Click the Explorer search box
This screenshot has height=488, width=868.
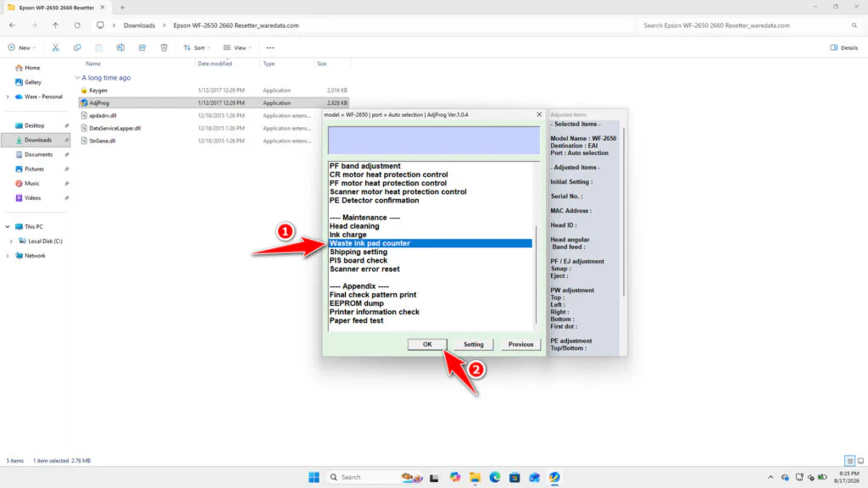[749, 25]
